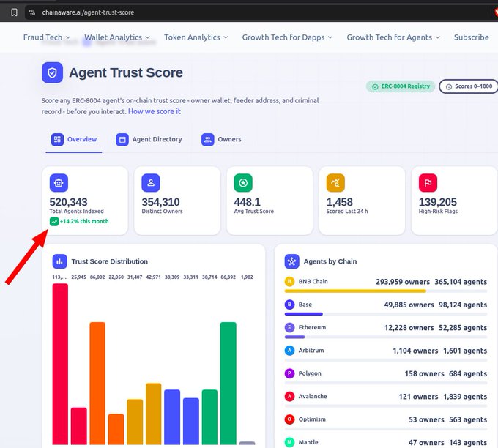
Task: Open the How we score it link
Action: coord(155,111)
